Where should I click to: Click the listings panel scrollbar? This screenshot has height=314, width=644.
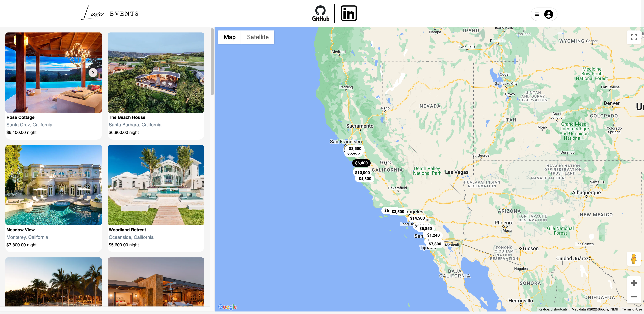(x=212, y=62)
